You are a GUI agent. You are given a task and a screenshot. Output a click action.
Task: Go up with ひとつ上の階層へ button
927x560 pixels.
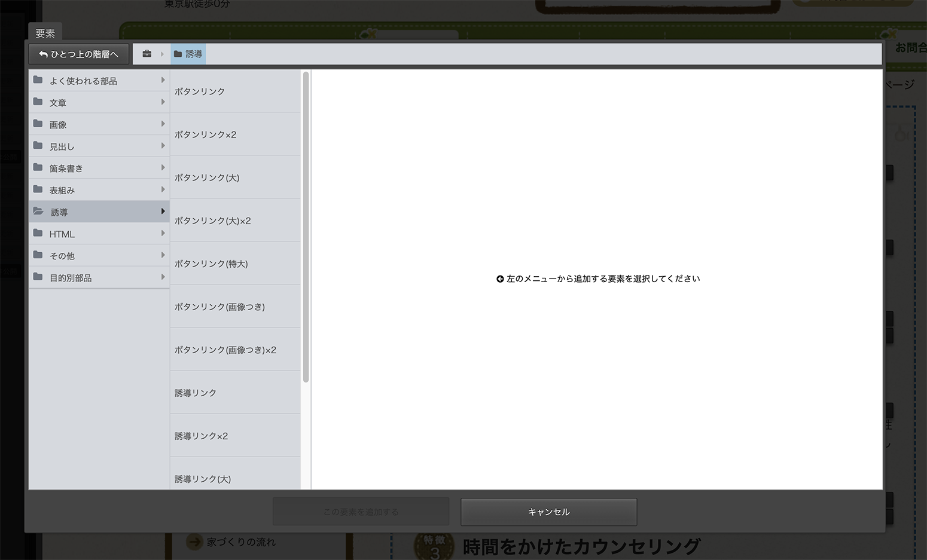(79, 54)
